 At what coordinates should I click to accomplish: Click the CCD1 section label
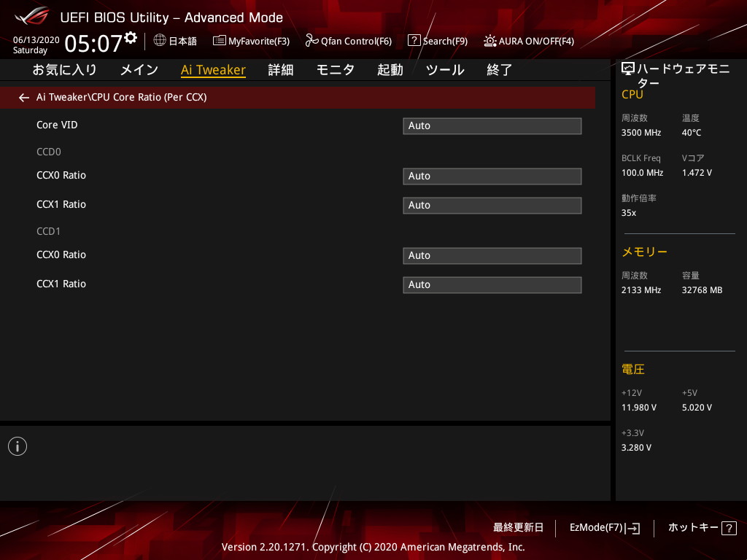click(x=49, y=231)
